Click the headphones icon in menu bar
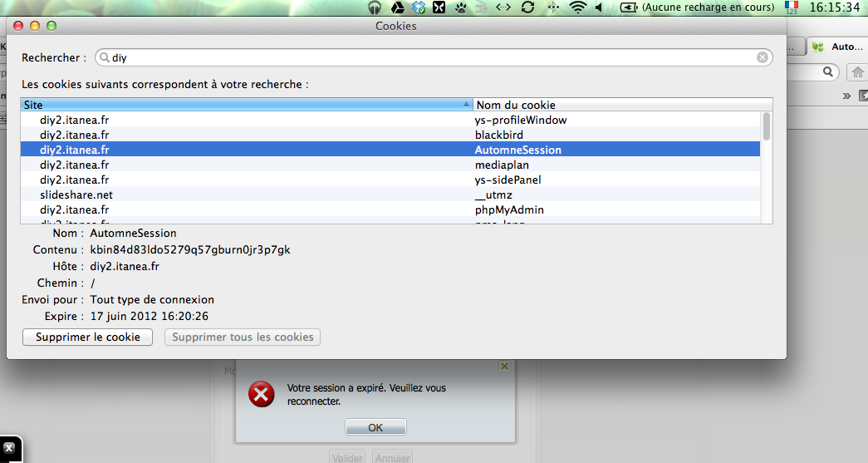Viewport: 868px width, 463px height. pyautogui.click(x=375, y=7)
